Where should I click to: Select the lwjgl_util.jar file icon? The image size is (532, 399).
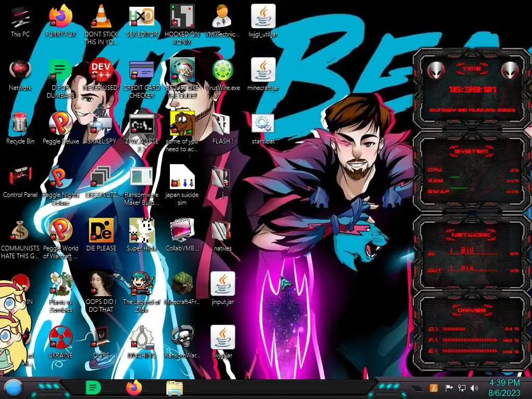coord(263,21)
